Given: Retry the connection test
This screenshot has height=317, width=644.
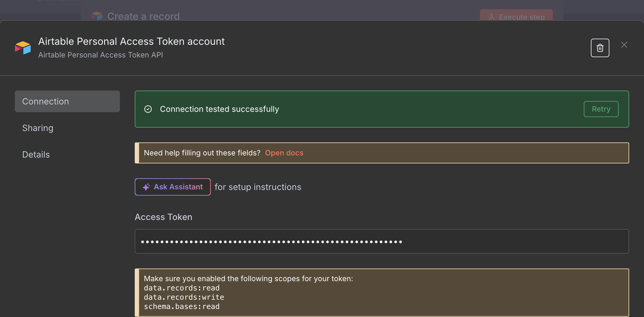Looking at the screenshot, I should tap(601, 109).
